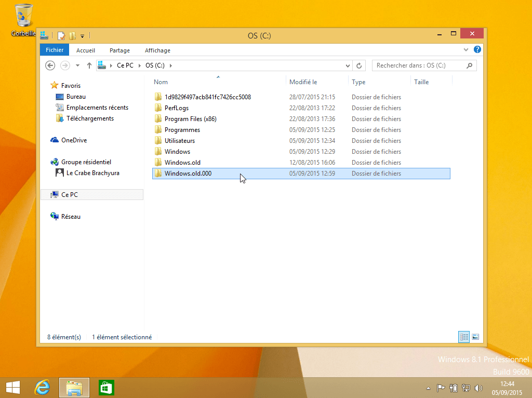532x398 pixels.
Task: Open the Fichier ribbon tab
Action: [55, 50]
